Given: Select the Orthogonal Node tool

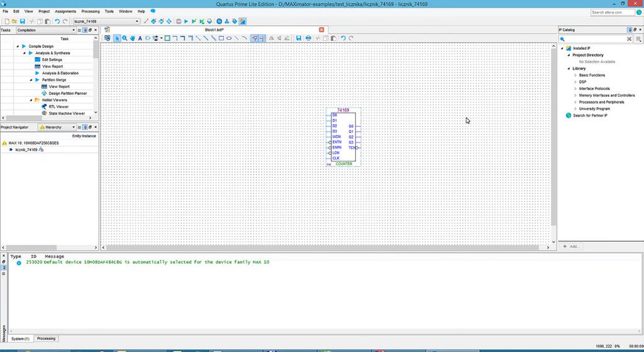Looking at the screenshot, I should [175, 38].
